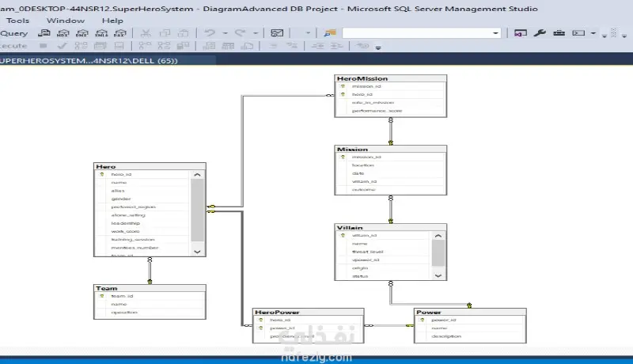Click the DAX query icon
This screenshot has width=633, height=364.
119,34
